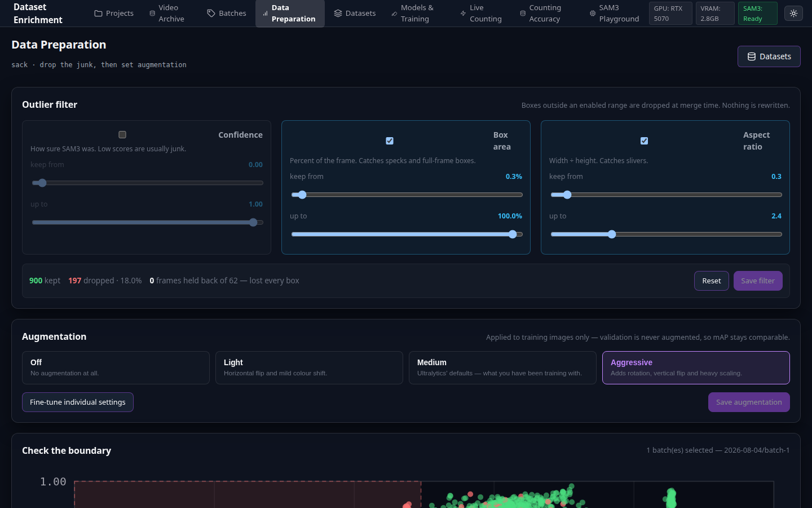812x508 pixels.
Task: Click the SAM3 Playground icon
Action: pyautogui.click(x=593, y=14)
